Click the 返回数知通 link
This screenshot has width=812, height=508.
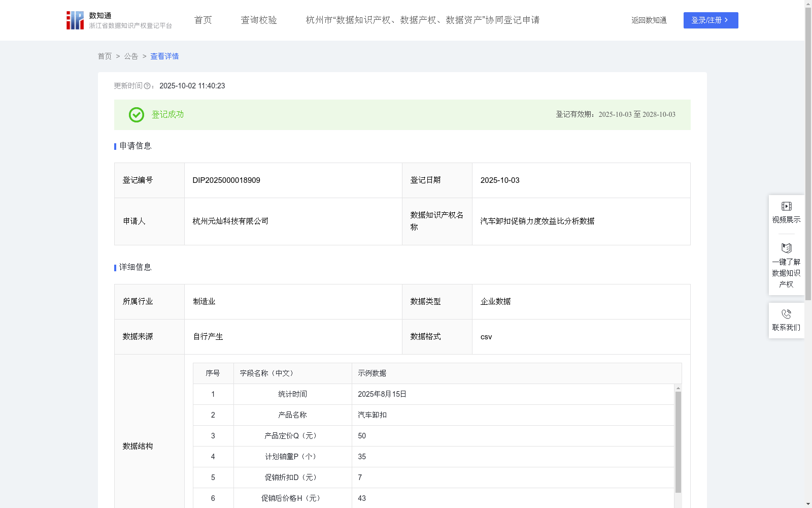(x=649, y=20)
